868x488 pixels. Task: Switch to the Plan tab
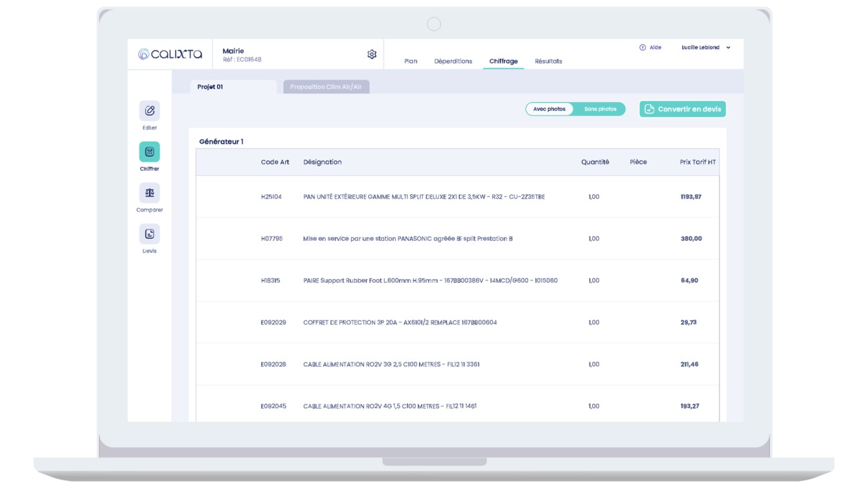[410, 61]
